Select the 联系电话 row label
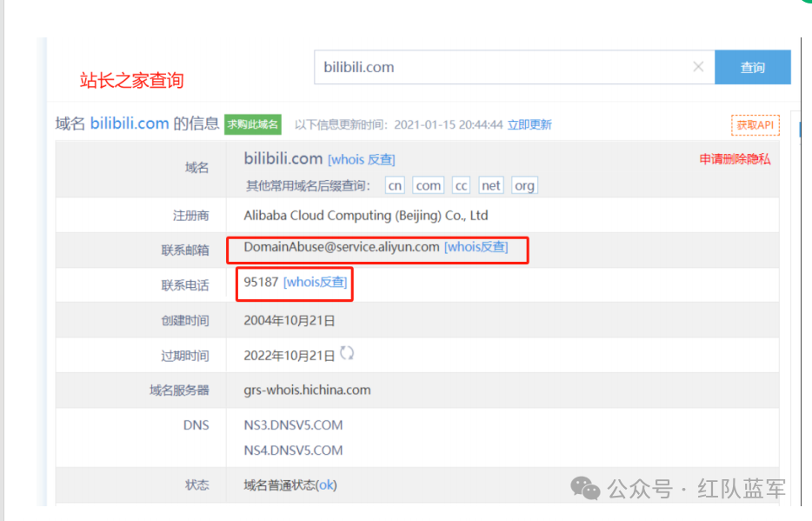 tap(185, 285)
